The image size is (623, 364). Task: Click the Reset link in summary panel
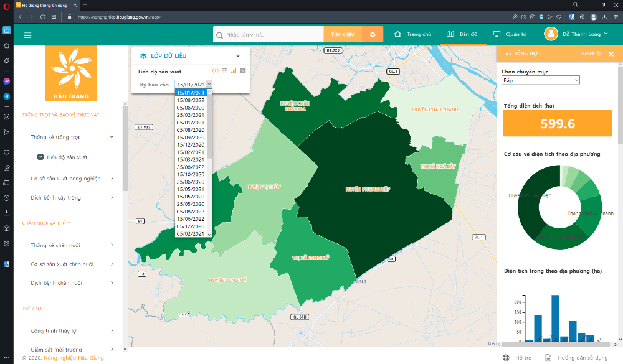(591, 54)
